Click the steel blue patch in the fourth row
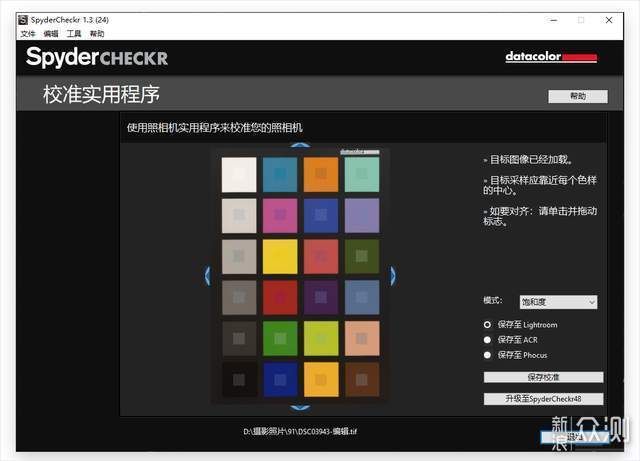Screen dimensions: 640x461 tap(362, 297)
